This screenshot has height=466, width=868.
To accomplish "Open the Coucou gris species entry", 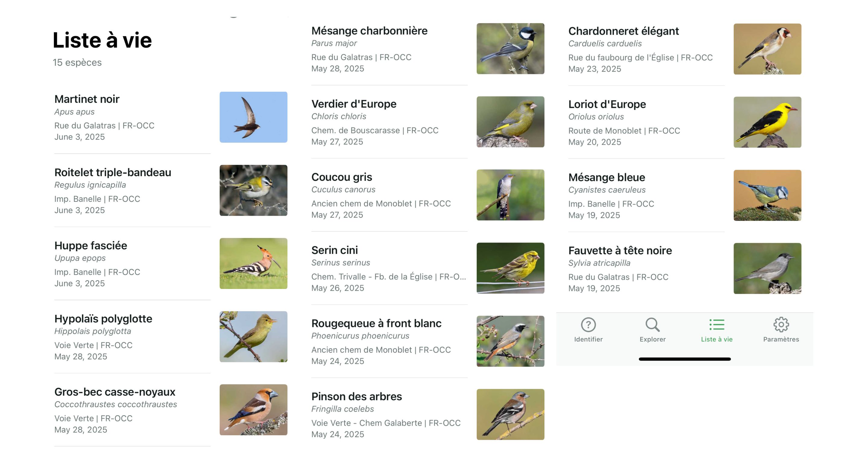I will (x=428, y=195).
